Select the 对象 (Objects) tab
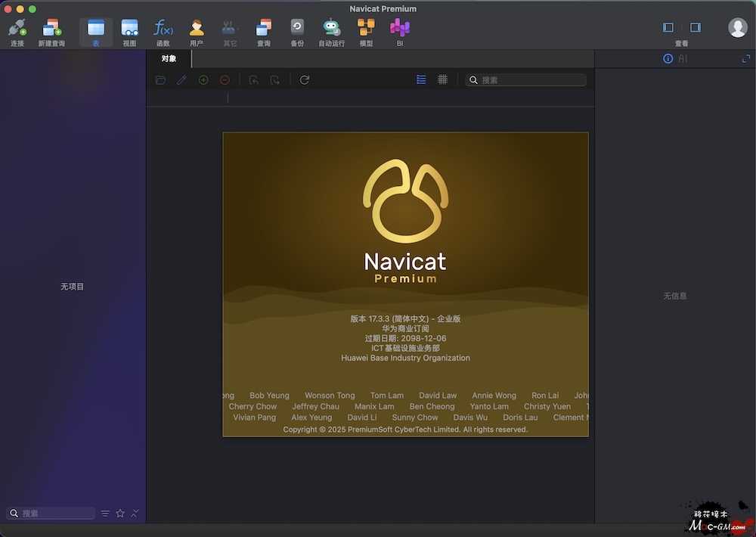Image resolution: width=756 pixels, height=537 pixels. (x=169, y=59)
